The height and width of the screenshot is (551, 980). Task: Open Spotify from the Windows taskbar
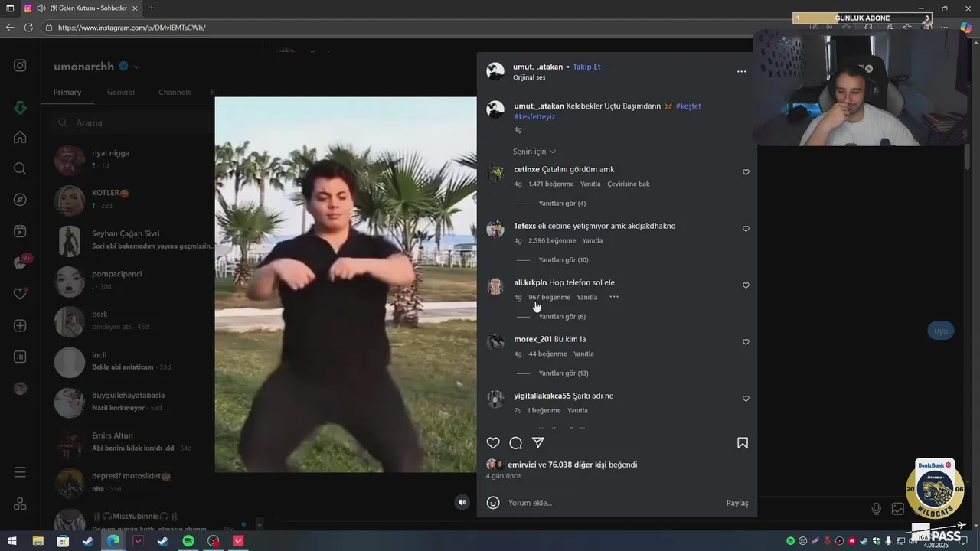(x=188, y=541)
